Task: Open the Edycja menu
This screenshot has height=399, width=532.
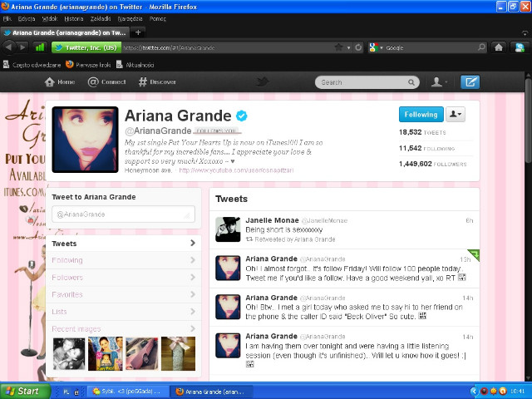Action: tap(27, 18)
